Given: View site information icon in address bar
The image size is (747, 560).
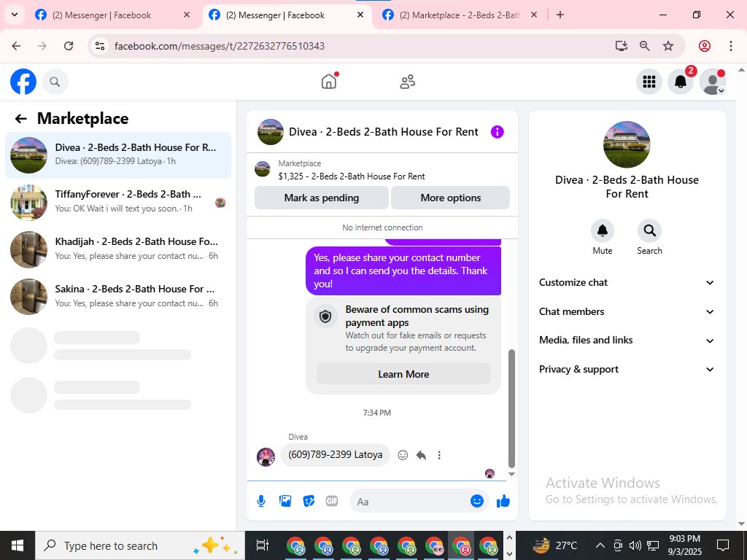Looking at the screenshot, I should coord(99,46).
